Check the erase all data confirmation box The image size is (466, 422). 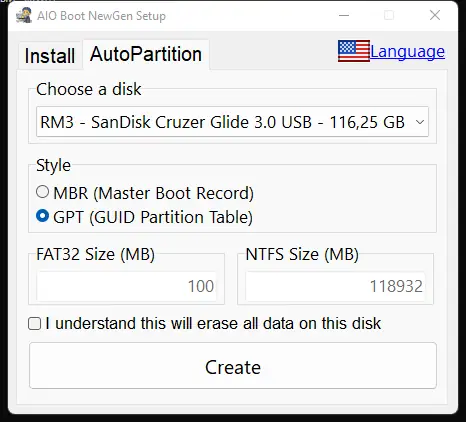click(35, 324)
